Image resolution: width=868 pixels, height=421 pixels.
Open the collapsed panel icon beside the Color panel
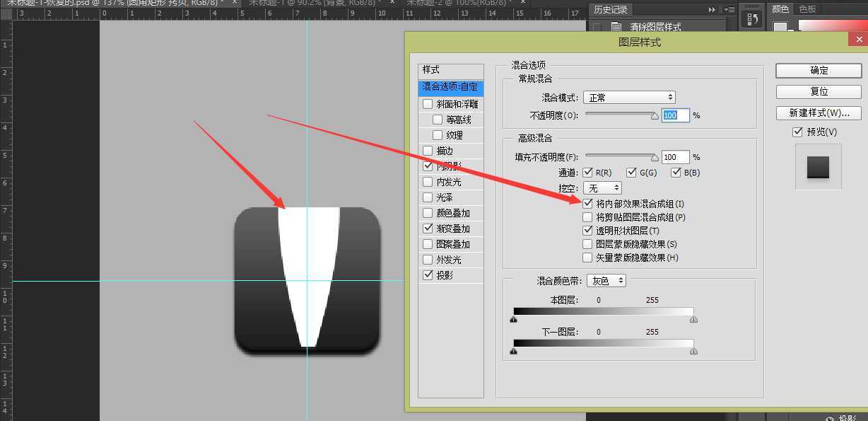(x=751, y=18)
